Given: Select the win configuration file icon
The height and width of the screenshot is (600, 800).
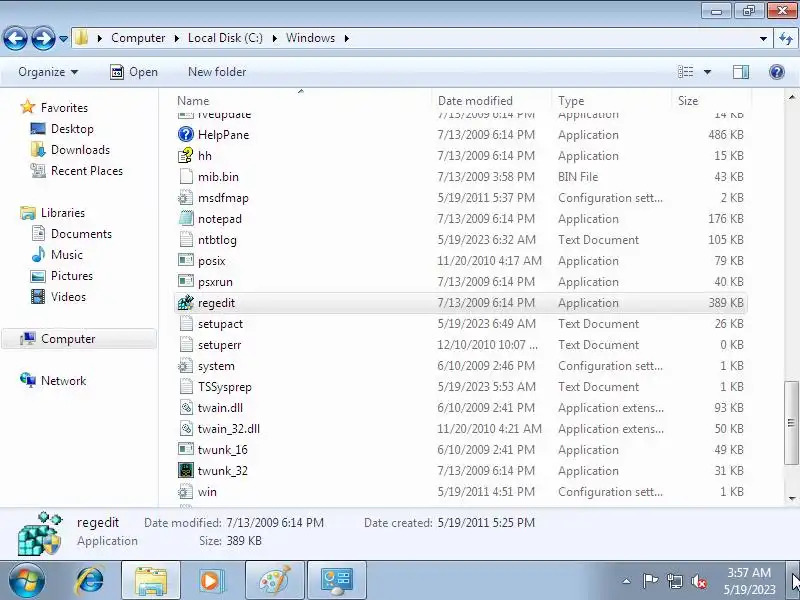Looking at the screenshot, I should 185,492.
